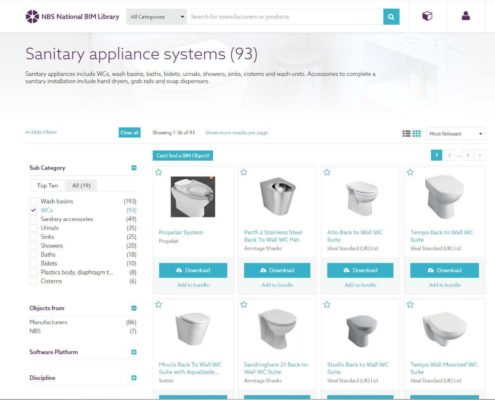The height and width of the screenshot is (400, 495).
Task: Download the Perth 2 Stainless Steel pan
Action: pyautogui.click(x=277, y=270)
